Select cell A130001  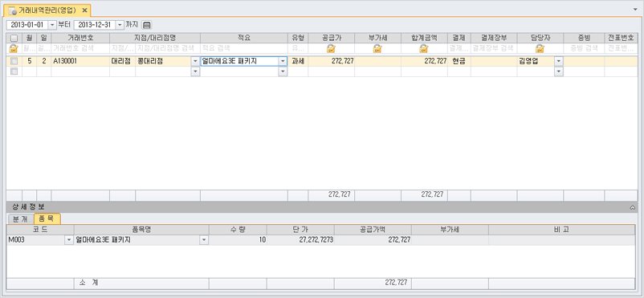tap(80, 61)
